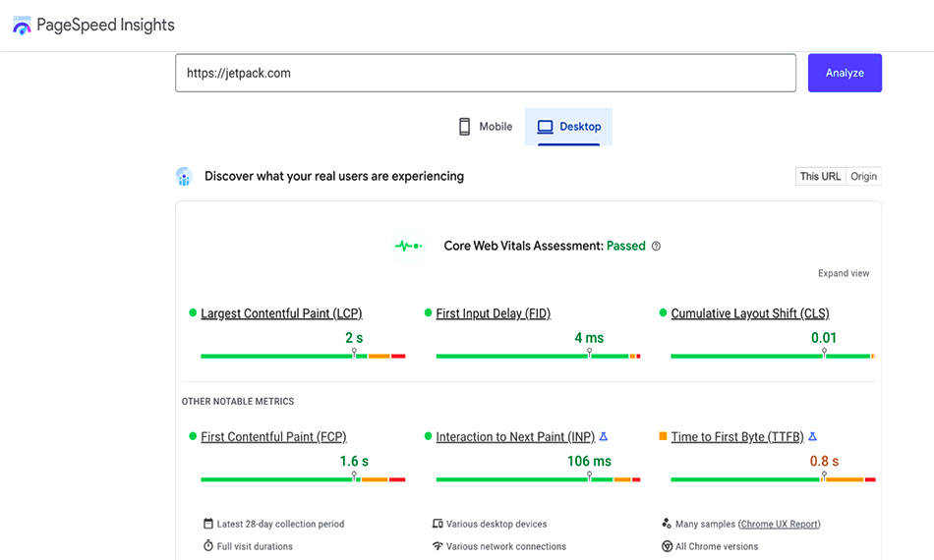Open First Input Delay (FID) link
The width and height of the screenshot is (934, 560).
(x=494, y=313)
